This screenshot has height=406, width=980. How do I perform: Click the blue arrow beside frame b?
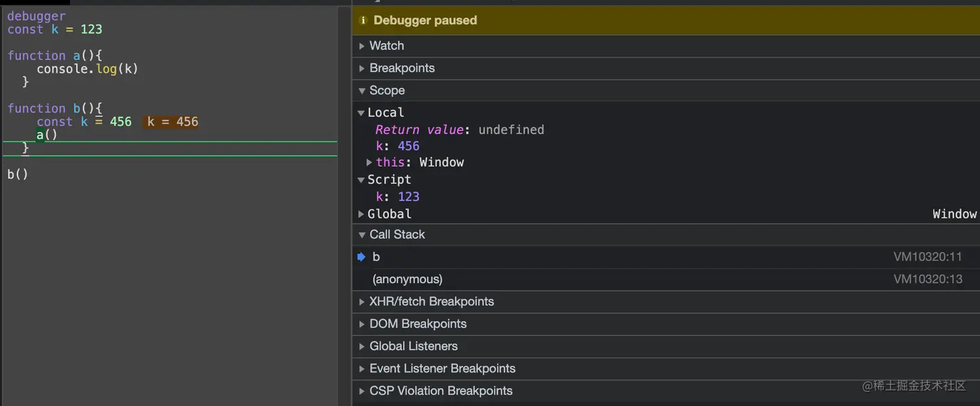362,257
